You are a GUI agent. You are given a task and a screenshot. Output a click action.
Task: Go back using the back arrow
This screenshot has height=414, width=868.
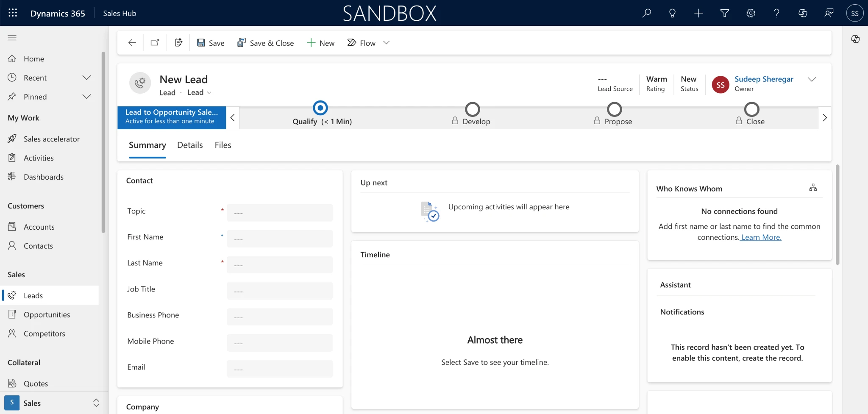[132, 42]
